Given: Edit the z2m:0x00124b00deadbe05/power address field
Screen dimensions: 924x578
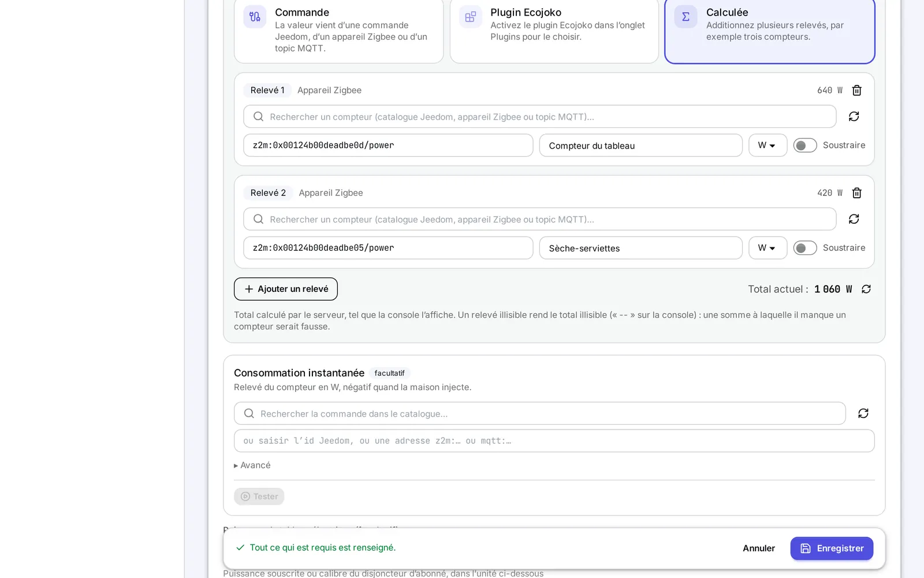Looking at the screenshot, I should tap(388, 248).
